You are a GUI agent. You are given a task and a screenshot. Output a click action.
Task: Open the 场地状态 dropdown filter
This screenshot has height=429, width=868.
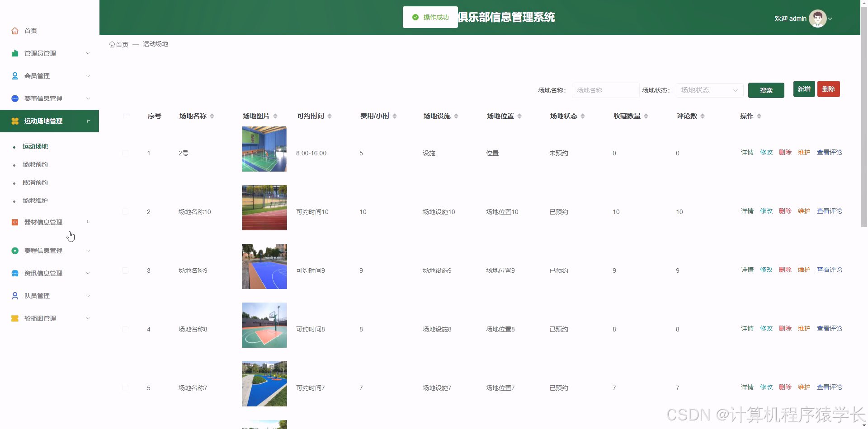coord(708,90)
